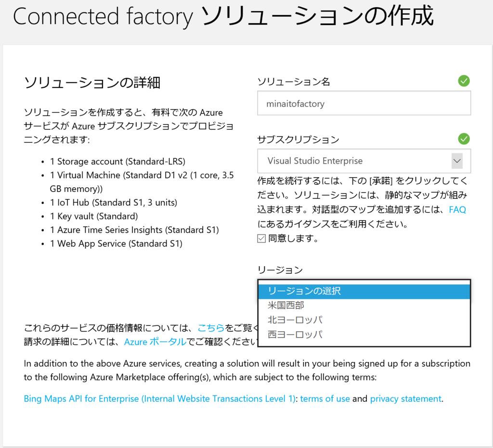Click the '1 Key vault (Standard)' item
Screen dimensions: 493x448
pos(94,216)
